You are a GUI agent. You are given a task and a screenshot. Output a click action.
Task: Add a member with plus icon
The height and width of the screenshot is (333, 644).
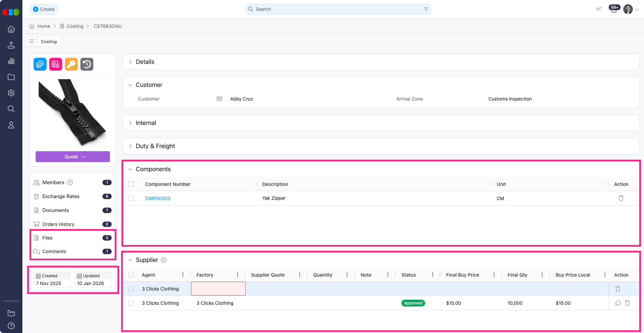(70, 182)
